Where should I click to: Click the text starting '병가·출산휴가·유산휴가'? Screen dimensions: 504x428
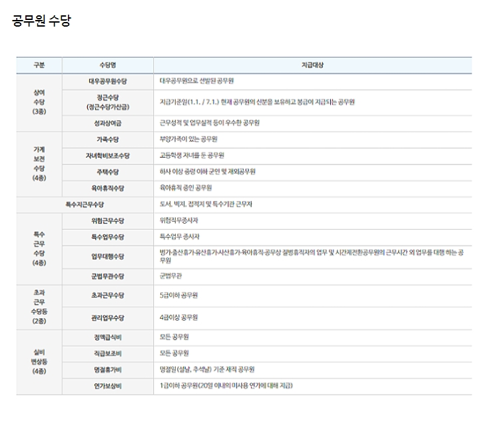coord(312,257)
